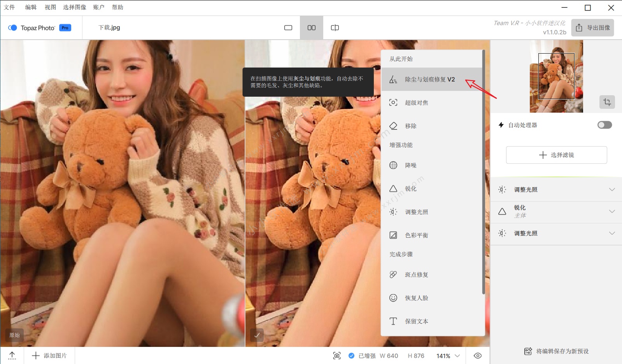
Task: Click the Super Focus (超级对焦) icon
Action: point(393,103)
